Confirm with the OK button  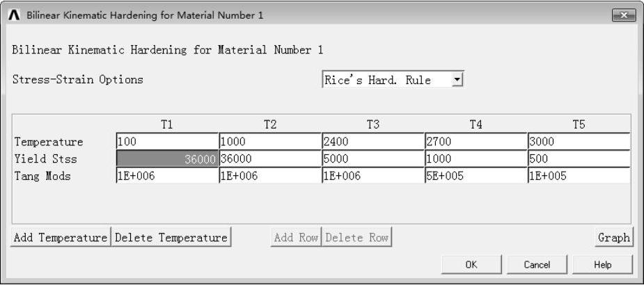click(x=471, y=265)
